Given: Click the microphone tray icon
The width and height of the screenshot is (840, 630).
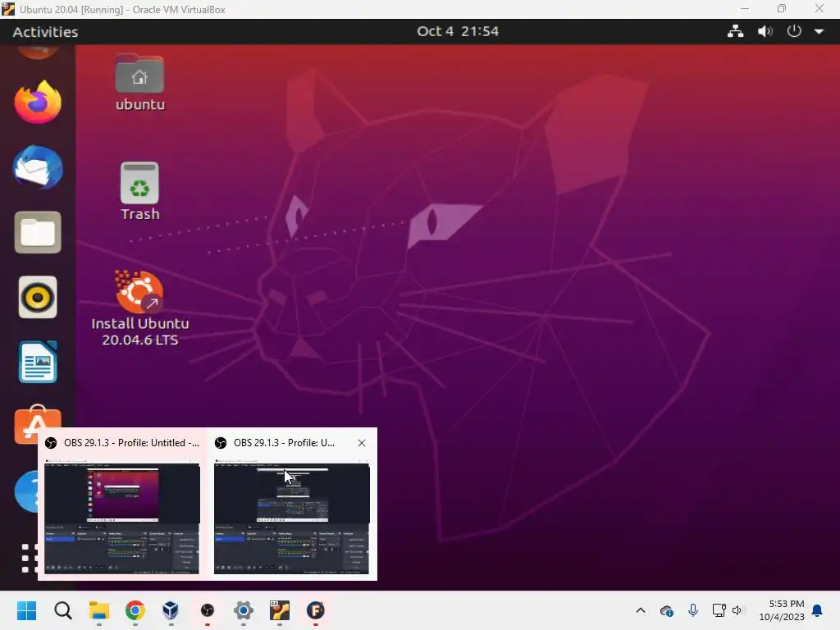Looking at the screenshot, I should 692,609.
